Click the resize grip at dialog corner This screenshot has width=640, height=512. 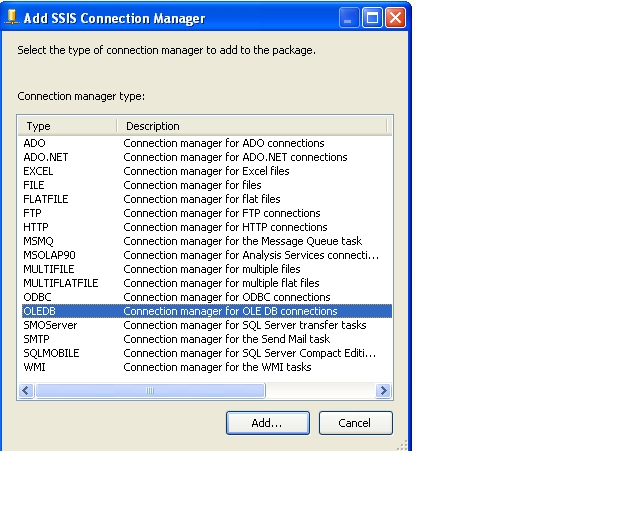(402, 445)
